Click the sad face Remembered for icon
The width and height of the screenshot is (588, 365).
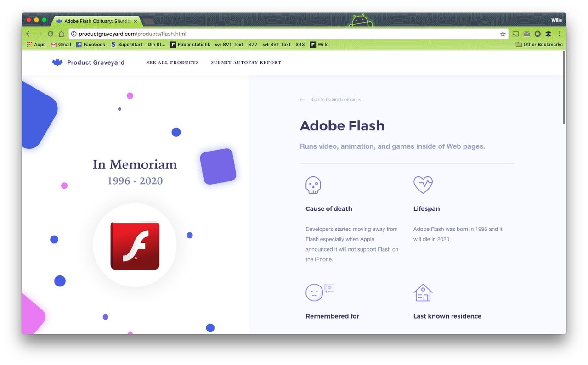320,292
